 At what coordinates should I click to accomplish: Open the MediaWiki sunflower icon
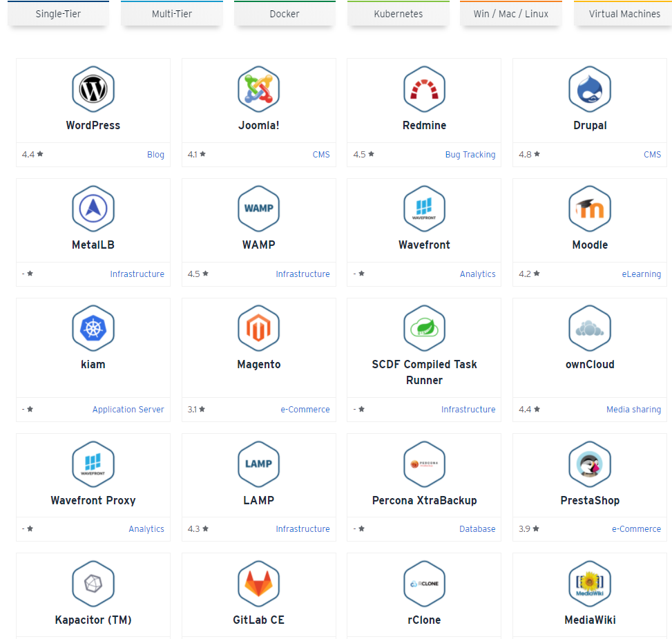point(590,584)
